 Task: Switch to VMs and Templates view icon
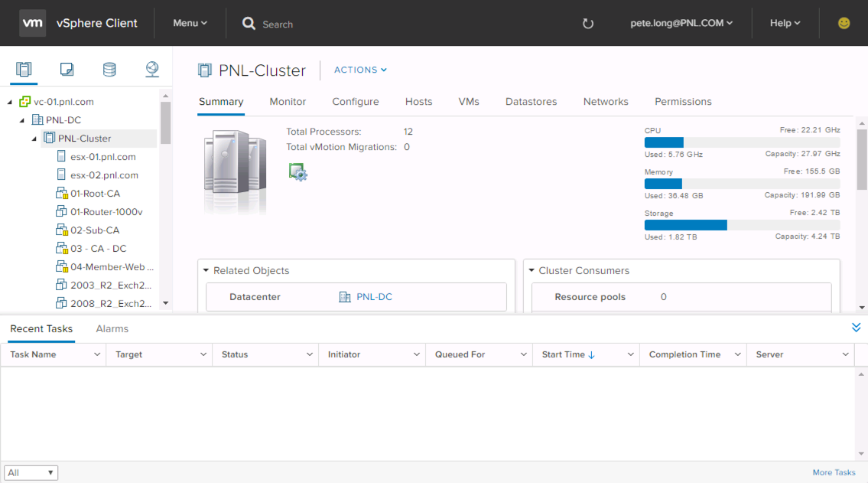click(x=67, y=69)
